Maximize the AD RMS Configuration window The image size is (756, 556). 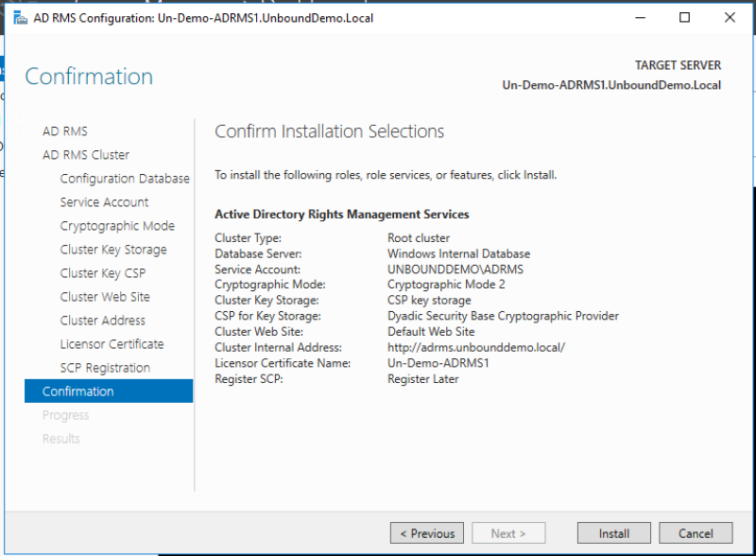684,18
